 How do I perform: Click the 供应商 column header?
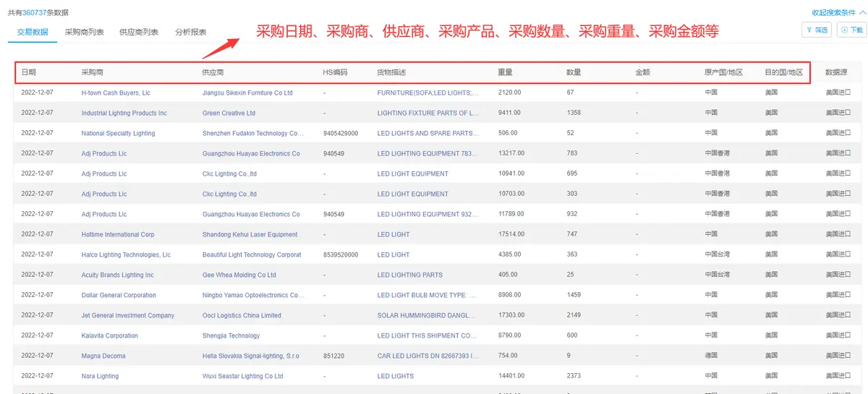213,72
